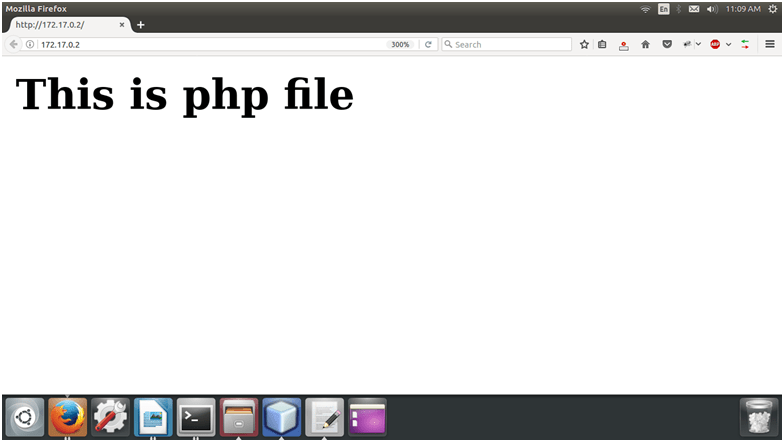Open the text editor pencil icon
Image resolution: width=784 pixels, height=442 pixels.
click(324, 417)
